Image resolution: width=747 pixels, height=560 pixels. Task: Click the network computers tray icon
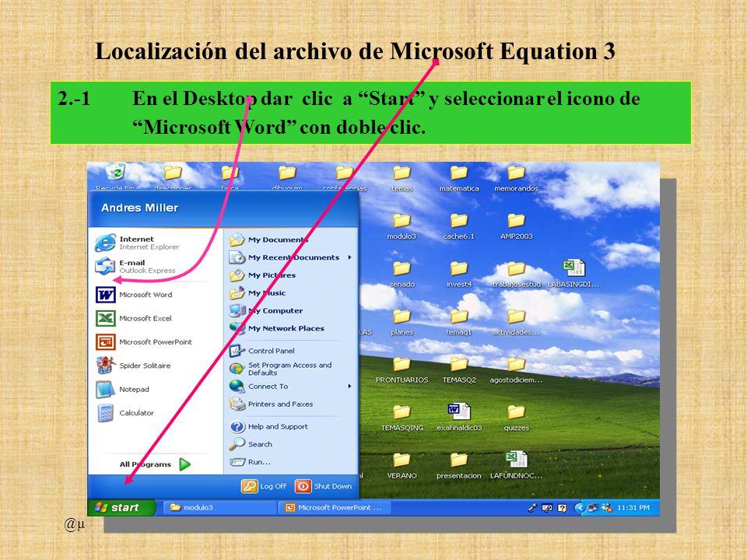pyautogui.click(x=593, y=508)
